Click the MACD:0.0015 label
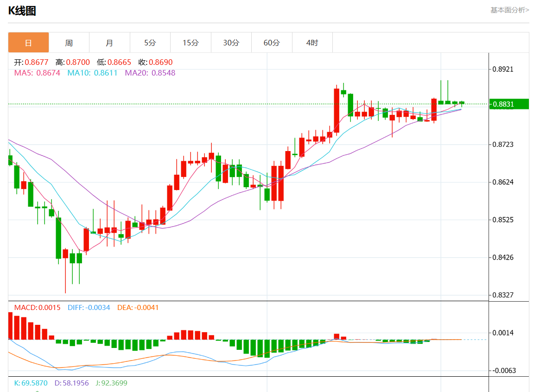This screenshot has height=392, width=540. pos(37,308)
